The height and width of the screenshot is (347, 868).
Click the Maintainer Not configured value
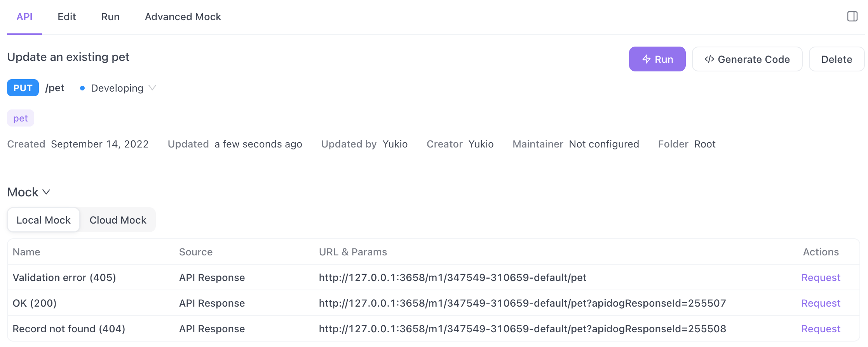pos(603,144)
